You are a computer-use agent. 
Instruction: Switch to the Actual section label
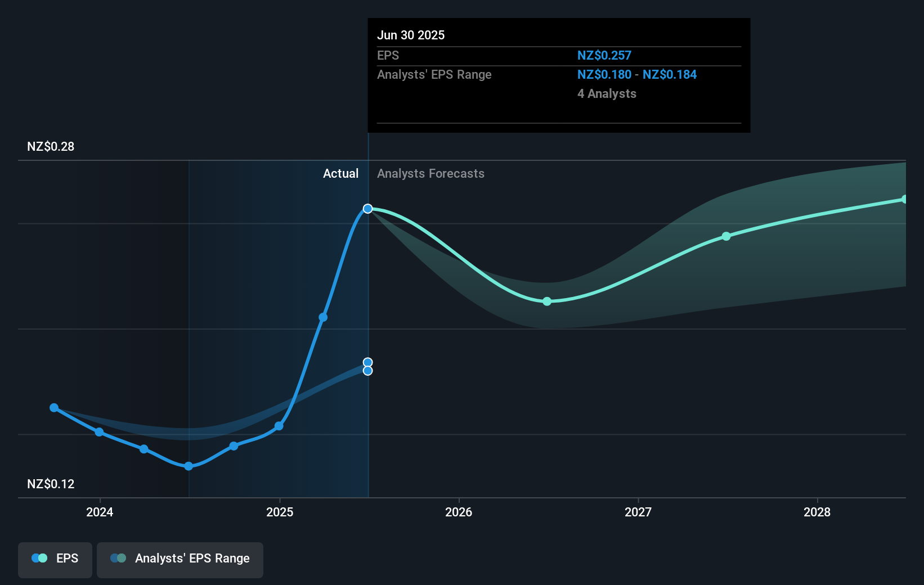click(x=341, y=173)
